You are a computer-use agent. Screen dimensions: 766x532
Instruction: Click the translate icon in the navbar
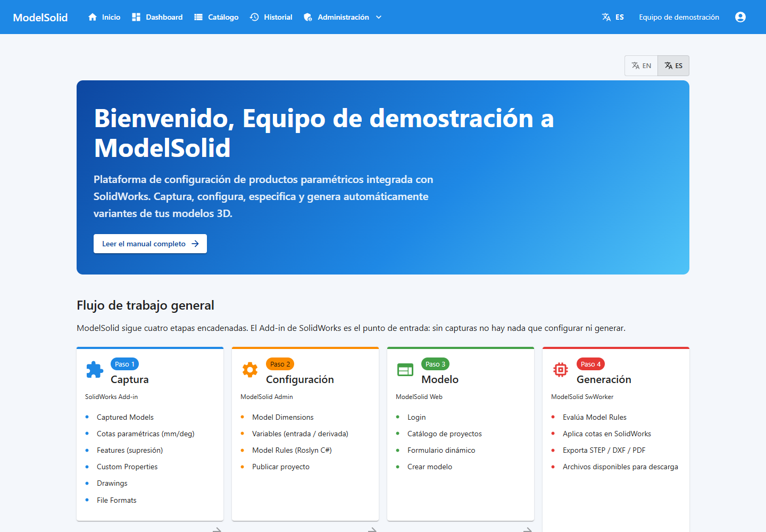(x=606, y=17)
